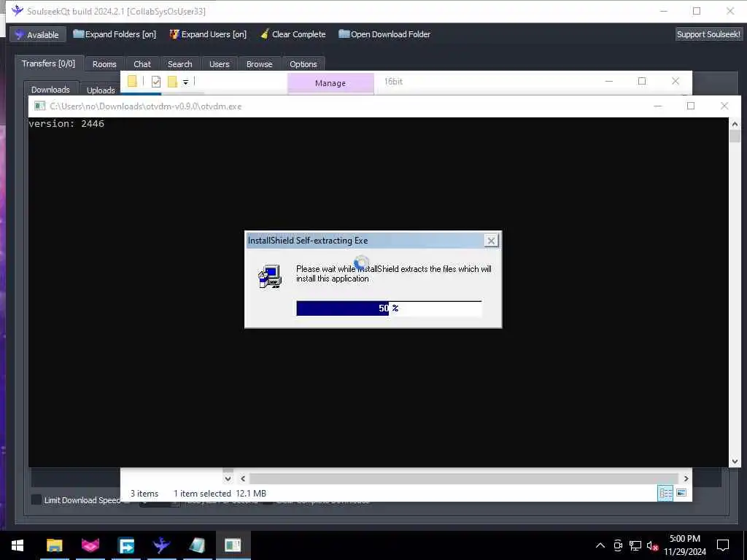Open Customize Quick Access Toolbar dropdown in Explorer
Image resolution: width=747 pixels, height=560 pixels.
186,82
